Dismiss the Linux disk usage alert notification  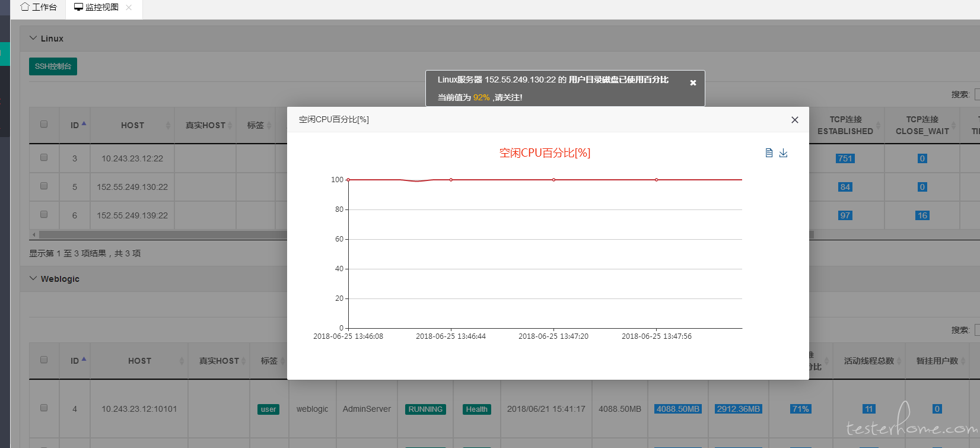(x=693, y=83)
